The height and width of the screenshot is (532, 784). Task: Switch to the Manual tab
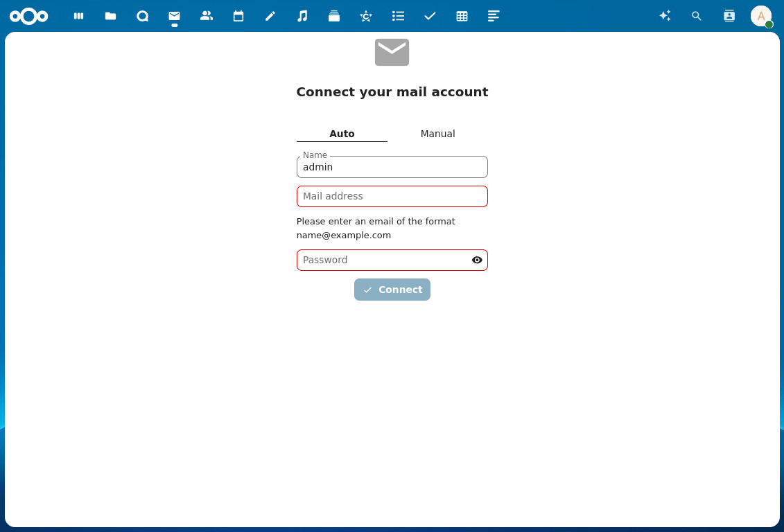[437, 134]
